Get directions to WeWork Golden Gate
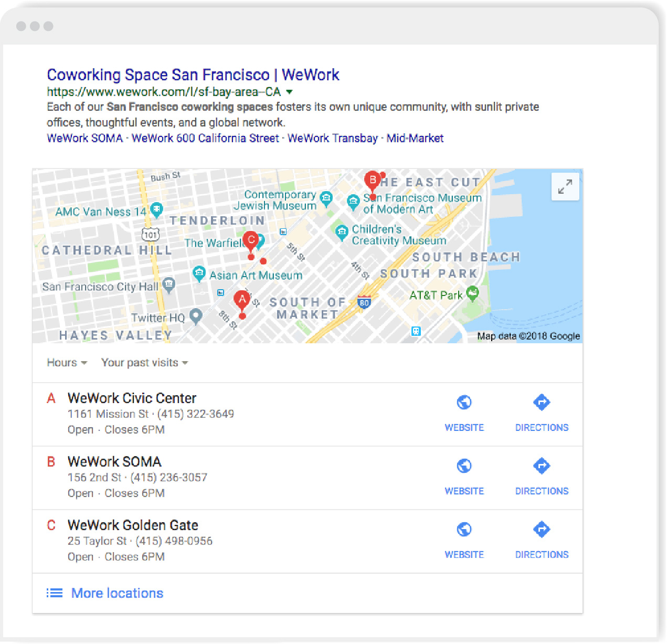667x644 pixels. point(542,541)
